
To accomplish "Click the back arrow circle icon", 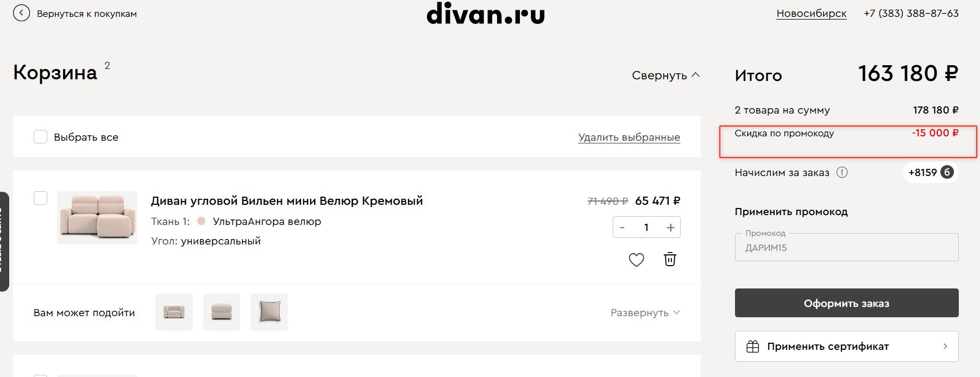I will pyautogui.click(x=21, y=13).
